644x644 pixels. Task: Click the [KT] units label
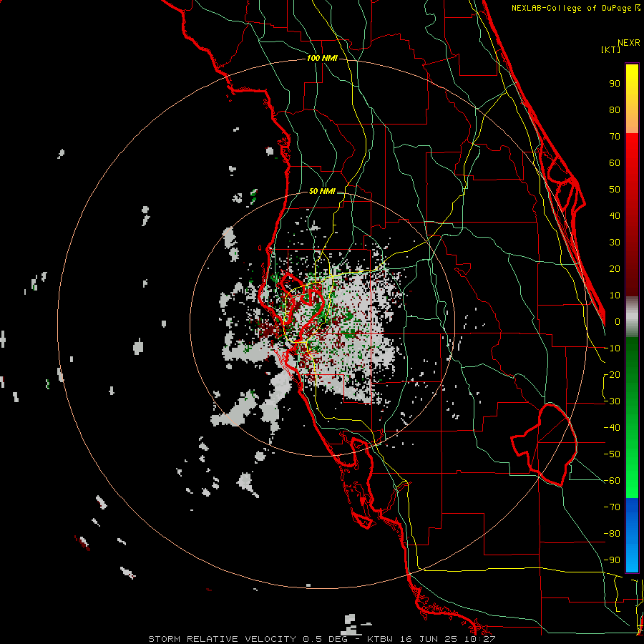point(611,49)
